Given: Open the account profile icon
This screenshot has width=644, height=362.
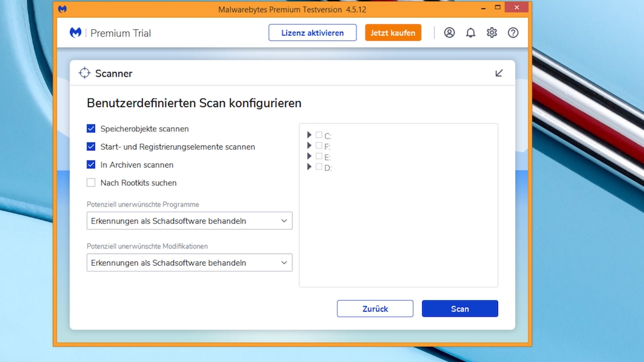Looking at the screenshot, I should pos(450,33).
